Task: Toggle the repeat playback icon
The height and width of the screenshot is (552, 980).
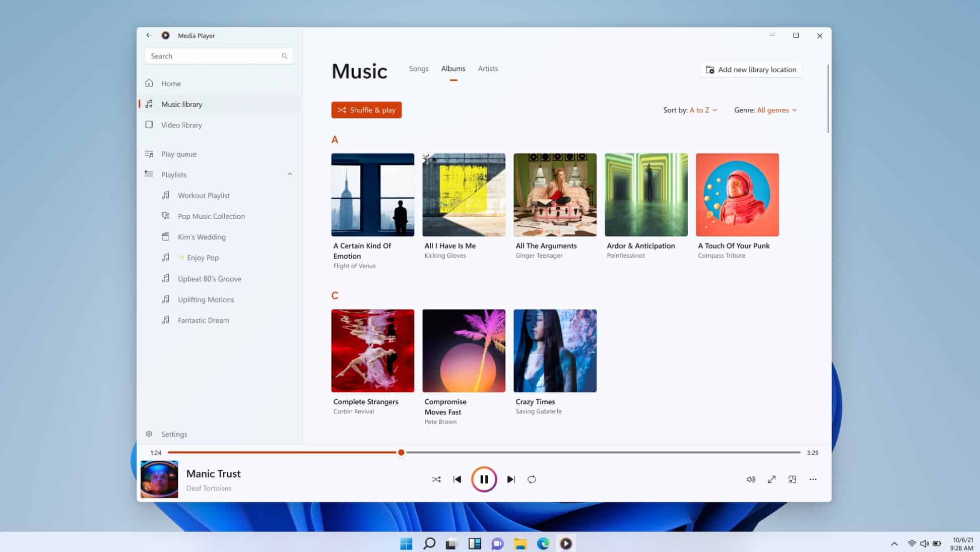Action: [532, 478]
